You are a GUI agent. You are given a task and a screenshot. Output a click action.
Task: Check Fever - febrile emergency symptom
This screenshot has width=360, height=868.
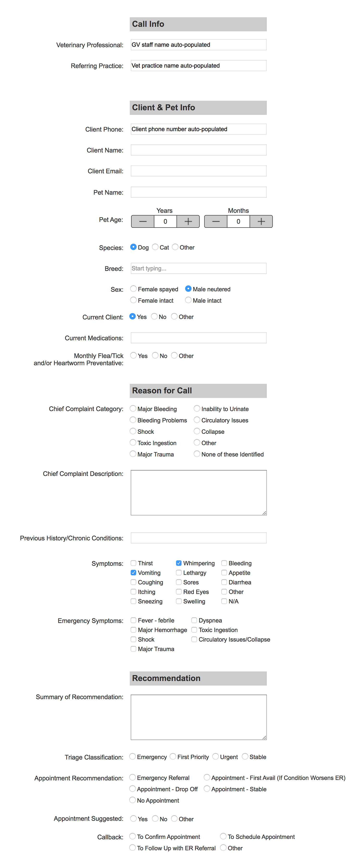pyautogui.click(x=133, y=620)
